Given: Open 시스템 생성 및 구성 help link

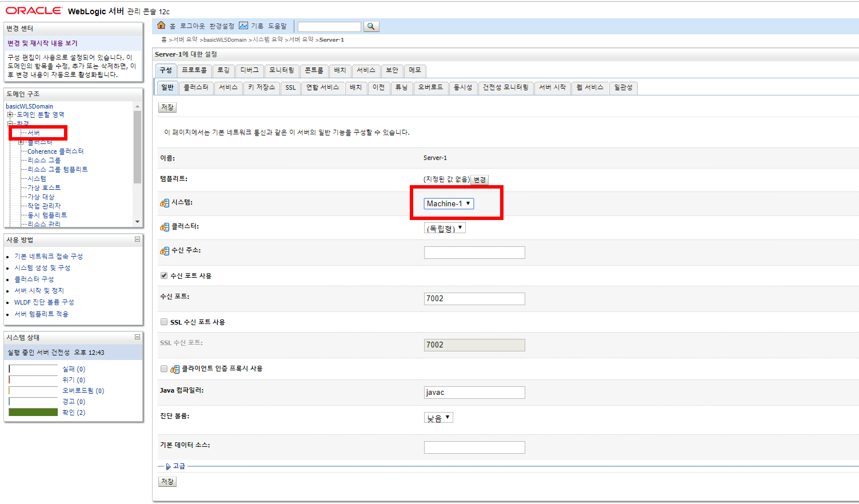Looking at the screenshot, I should (42, 268).
